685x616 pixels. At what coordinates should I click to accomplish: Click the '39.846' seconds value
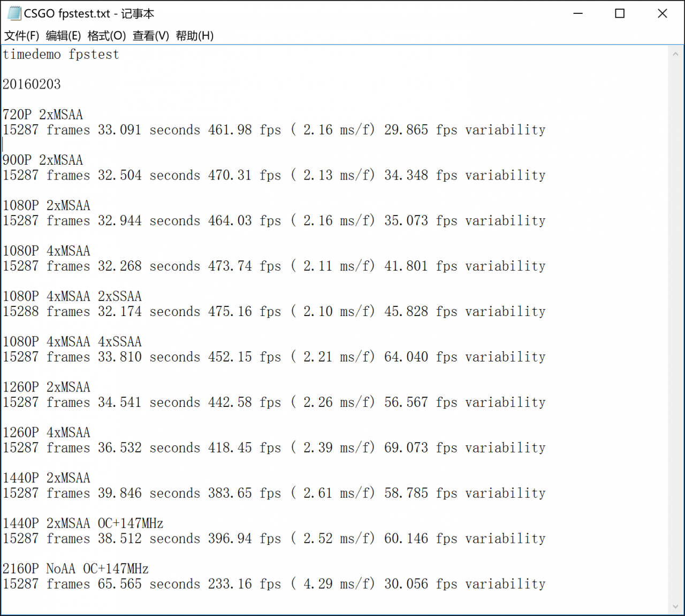coord(119,494)
